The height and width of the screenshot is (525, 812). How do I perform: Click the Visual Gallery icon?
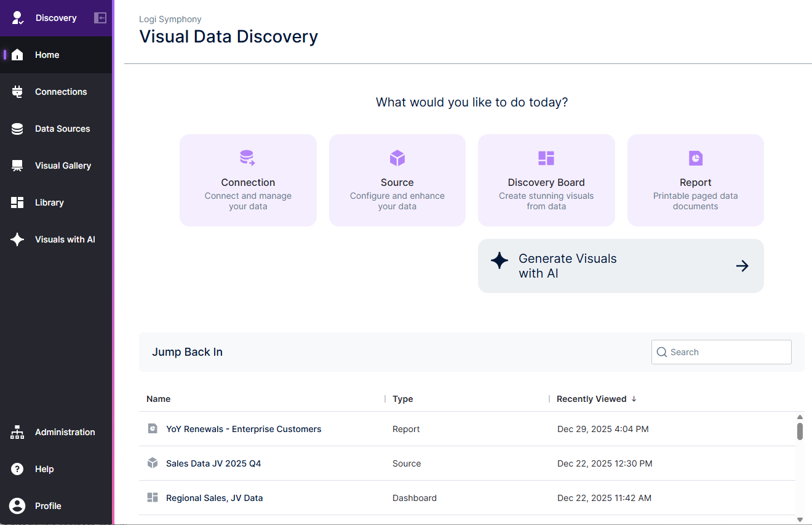tap(17, 165)
